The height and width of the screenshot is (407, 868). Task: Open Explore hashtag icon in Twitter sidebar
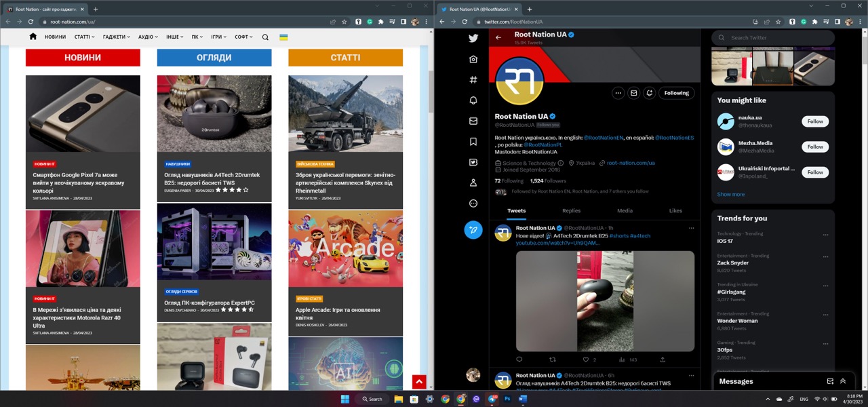[473, 79]
